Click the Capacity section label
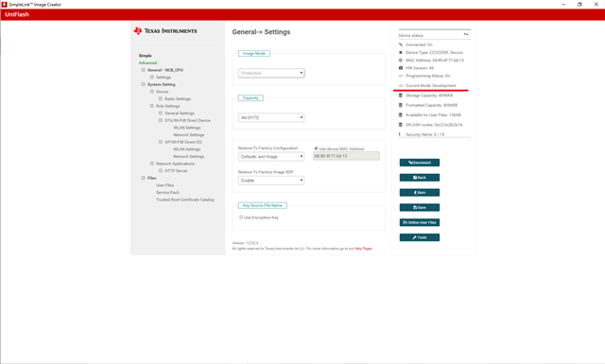Screen dimensions: 605x364 click(x=251, y=98)
